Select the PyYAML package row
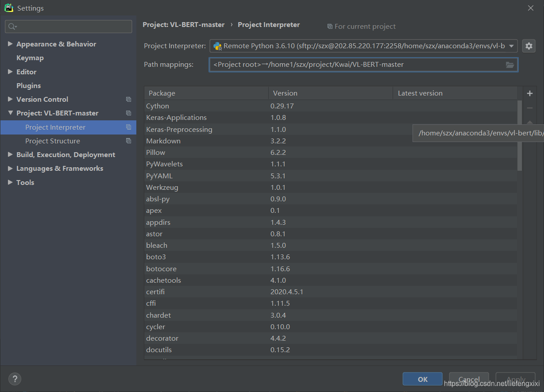This screenshot has height=392, width=544. pos(331,176)
